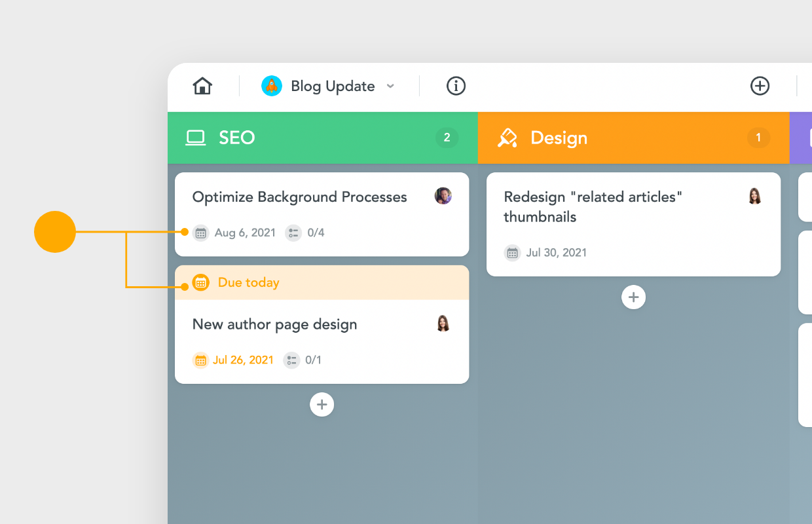Image resolution: width=812 pixels, height=524 pixels.
Task: Select the Design column title
Action: pyautogui.click(x=559, y=138)
